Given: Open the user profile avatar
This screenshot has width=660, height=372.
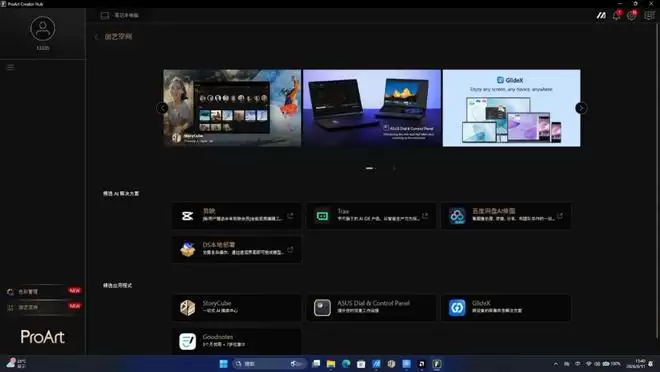Looking at the screenshot, I should (x=43, y=29).
